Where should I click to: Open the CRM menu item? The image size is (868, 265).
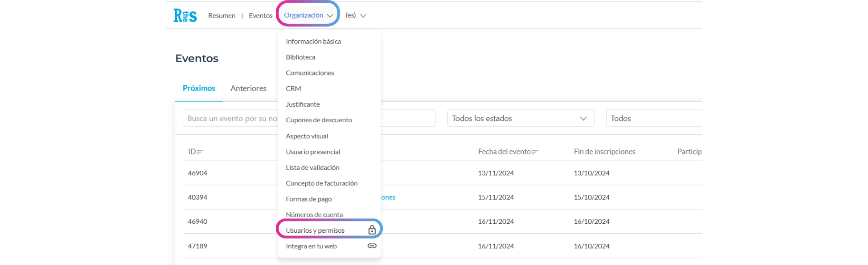point(293,89)
